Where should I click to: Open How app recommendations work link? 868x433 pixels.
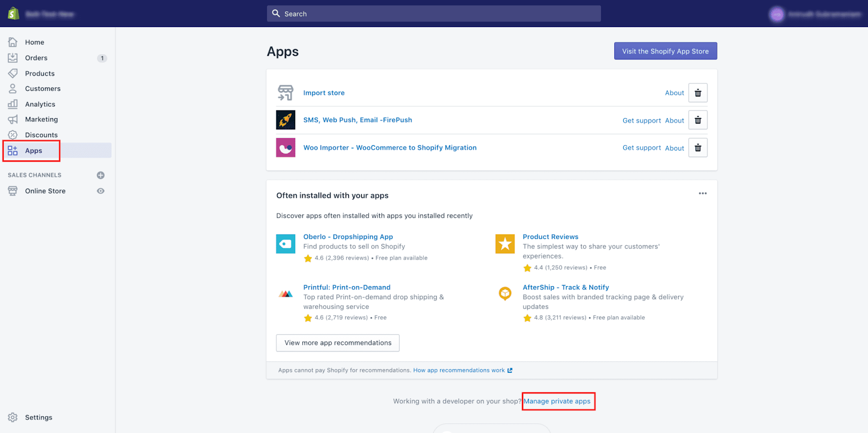463,370
